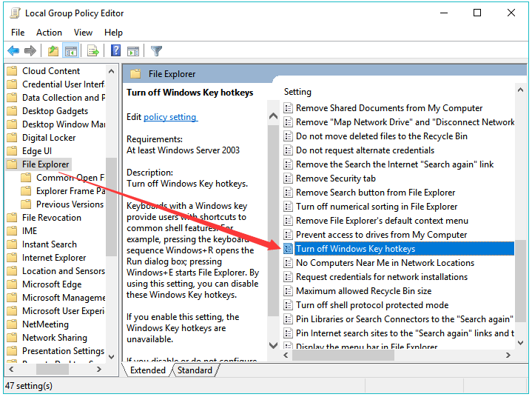Click tree pane horizontal scroll right arrow
Screen dimensions: 532x397
point(99,369)
